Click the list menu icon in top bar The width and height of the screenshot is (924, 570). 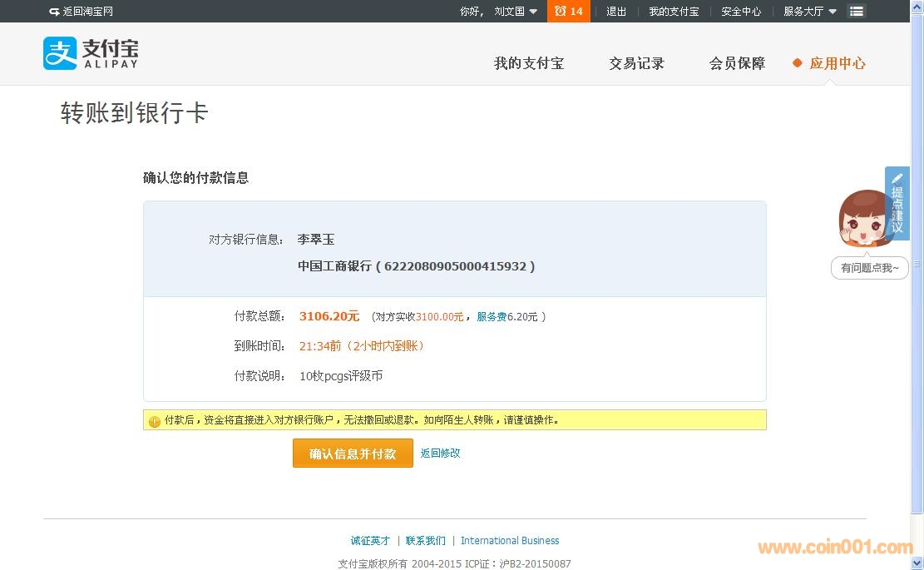856,12
